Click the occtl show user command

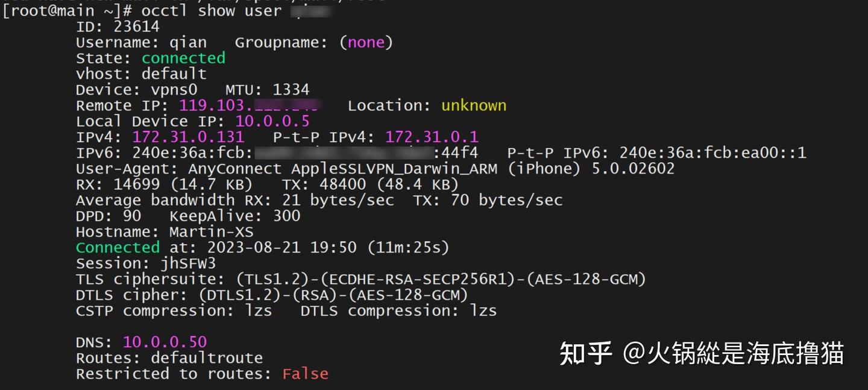pyautogui.click(x=211, y=10)
